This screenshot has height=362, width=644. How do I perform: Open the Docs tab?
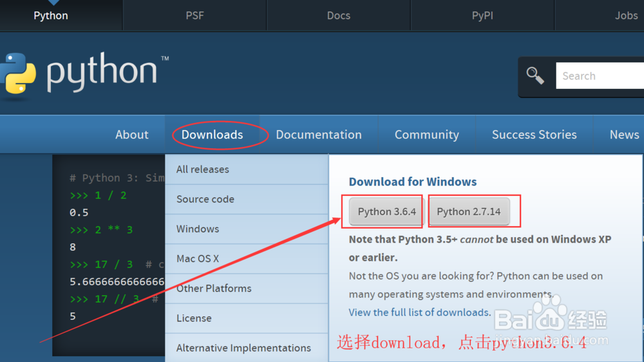coord(339,15)
